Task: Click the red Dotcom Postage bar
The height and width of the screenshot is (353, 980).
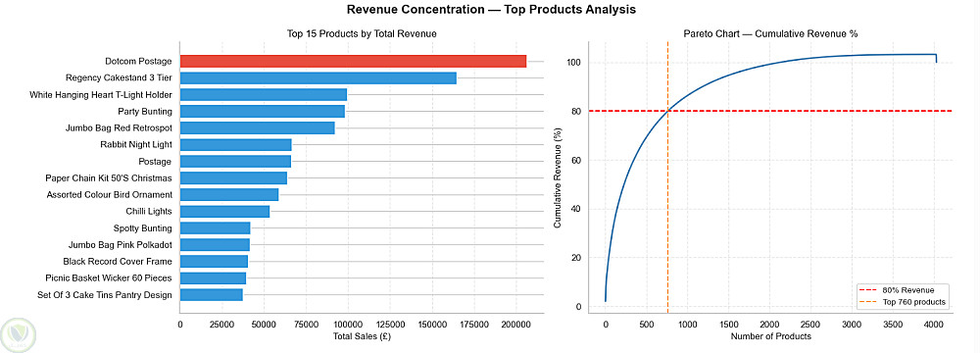Action: click(353, 62)
